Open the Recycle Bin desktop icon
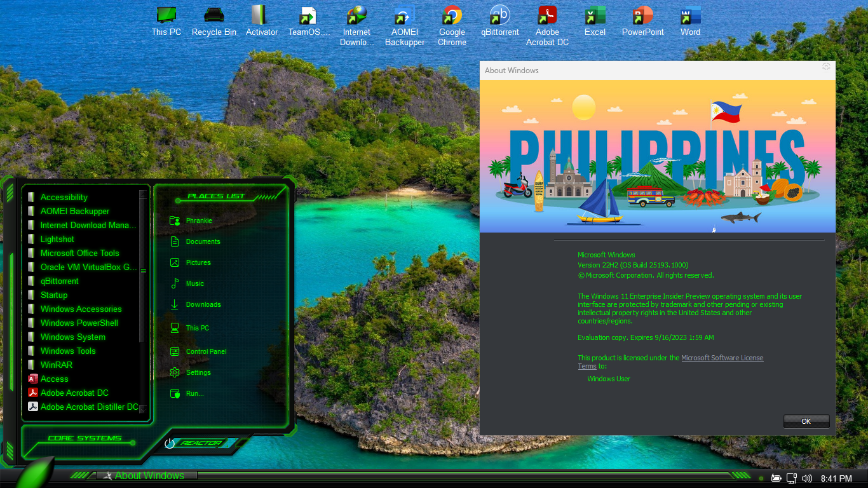 (214, 21)
